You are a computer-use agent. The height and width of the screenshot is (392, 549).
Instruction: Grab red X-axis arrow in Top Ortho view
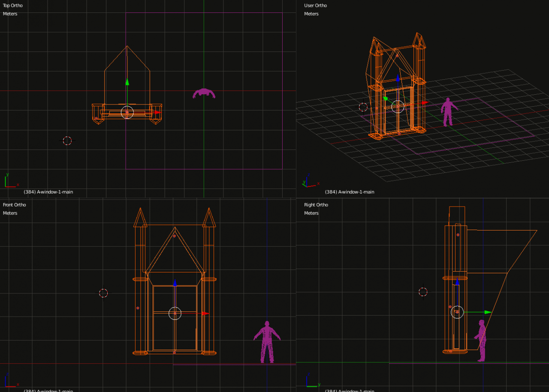(x=157, y=112)
